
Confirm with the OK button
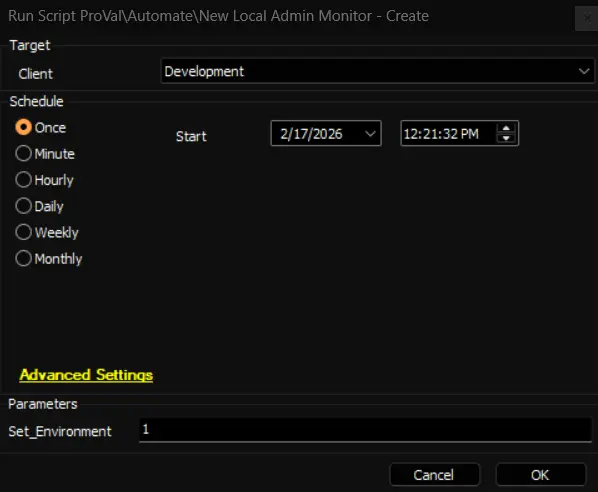(540, 475)
